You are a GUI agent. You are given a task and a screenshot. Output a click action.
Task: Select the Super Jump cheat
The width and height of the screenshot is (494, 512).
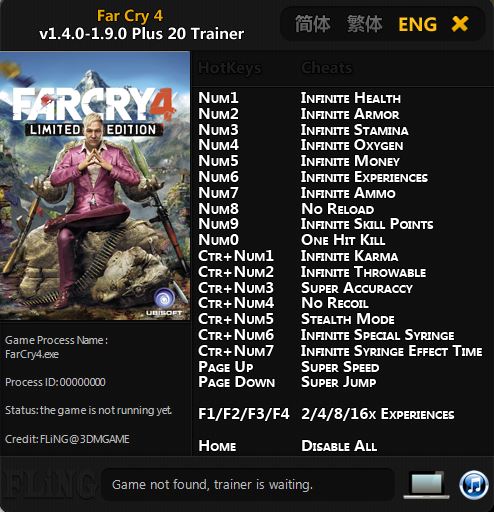[x=339, y=382]
